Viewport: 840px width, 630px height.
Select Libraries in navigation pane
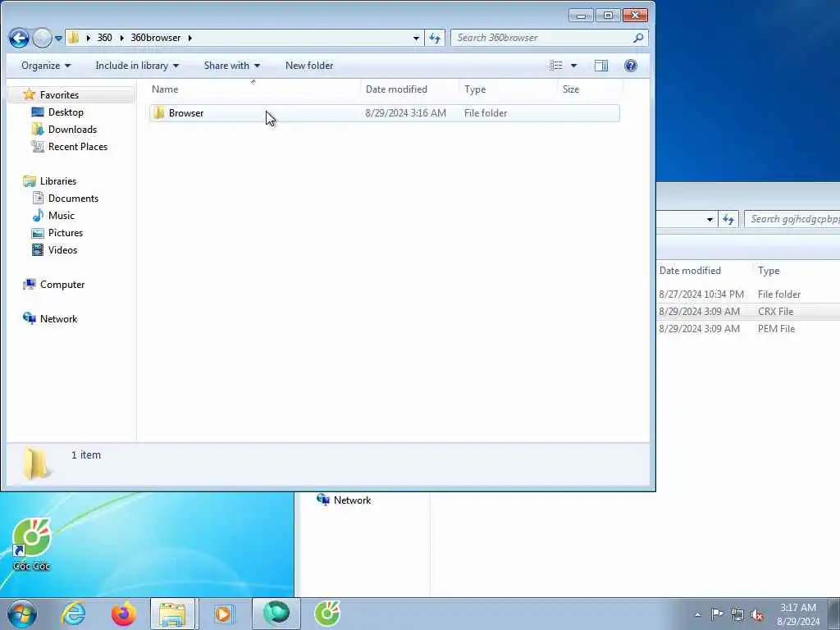pyautogui.click(x=58, y=181)
